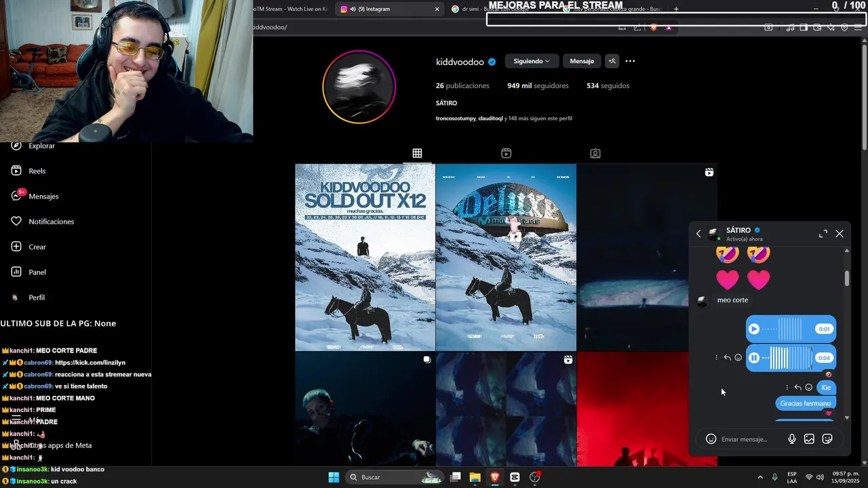Seek within 0:04 voice message waveform
Screen dimensions: 868x488
coord(789,357)
